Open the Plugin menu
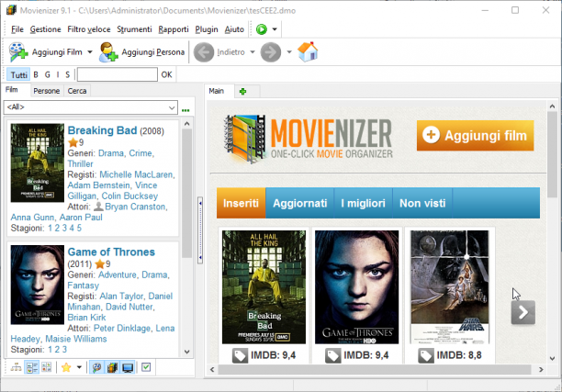This screenshot has width=562, height=392. click(207, 29)
